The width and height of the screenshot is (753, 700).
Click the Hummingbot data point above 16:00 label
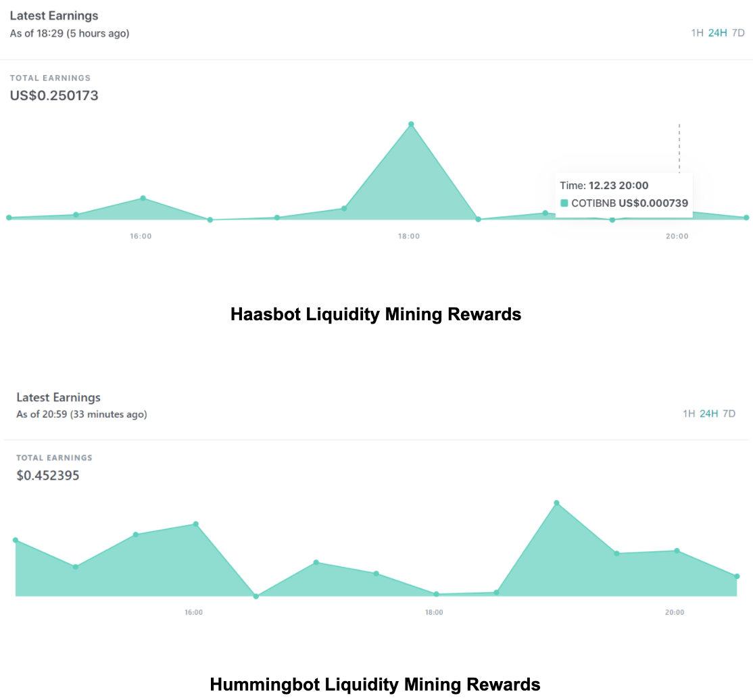(196, 524)
